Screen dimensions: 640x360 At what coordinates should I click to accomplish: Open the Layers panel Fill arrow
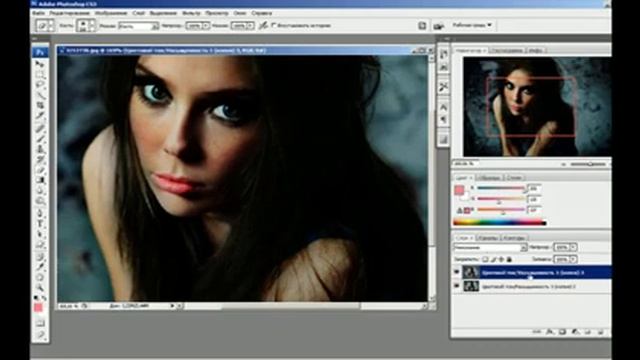coord(573,259)
